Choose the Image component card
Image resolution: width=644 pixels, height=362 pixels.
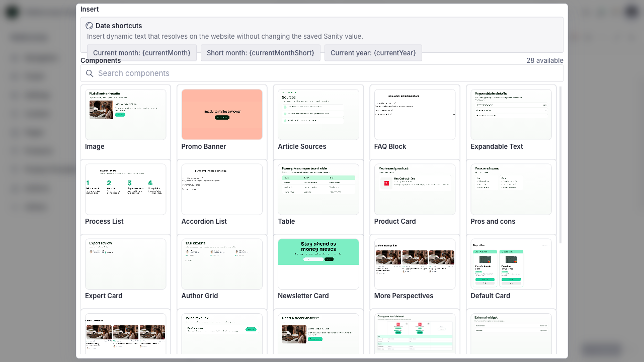126,122
